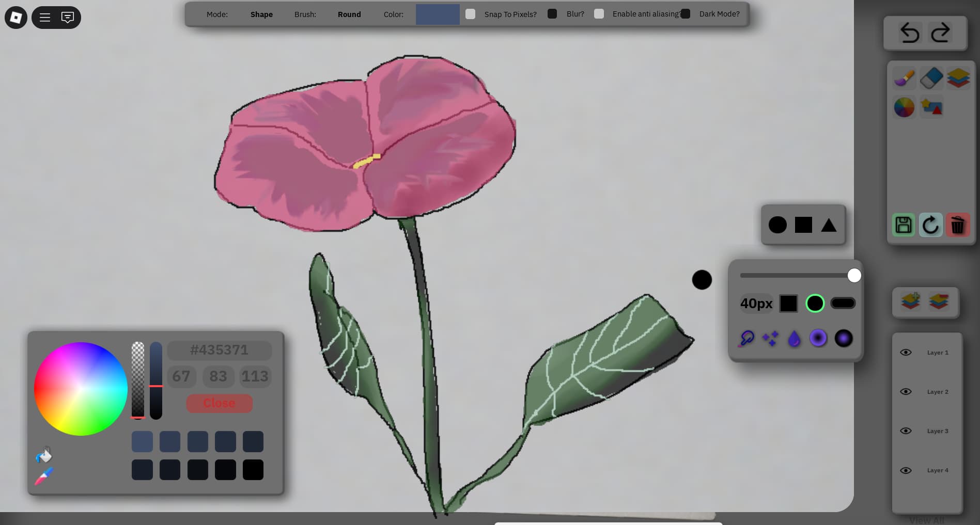Delete the drawing with the trash icon
This screenshot has width=980, height=525.
[958, 225]
